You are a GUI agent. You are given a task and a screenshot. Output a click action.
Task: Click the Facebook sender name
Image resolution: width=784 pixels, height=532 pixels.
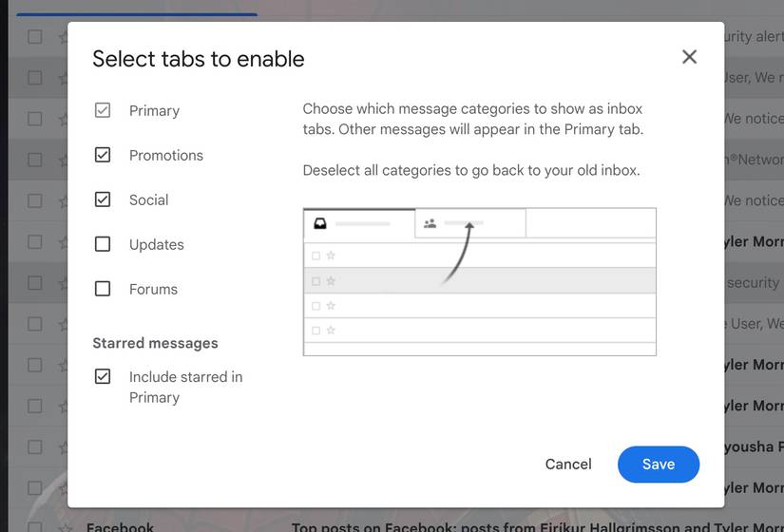pos(120,527)
